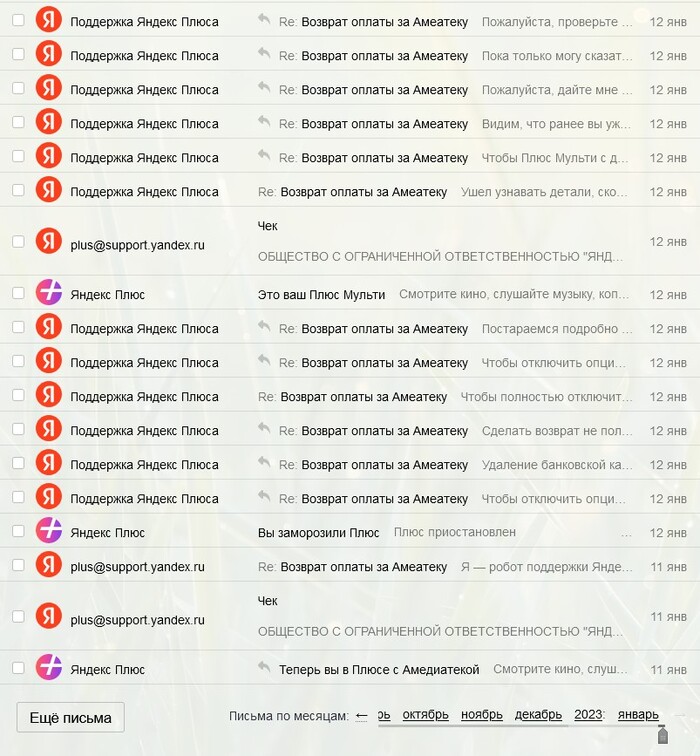Click preview text 'Сделать возврат не пол…'

click(557, 431)
